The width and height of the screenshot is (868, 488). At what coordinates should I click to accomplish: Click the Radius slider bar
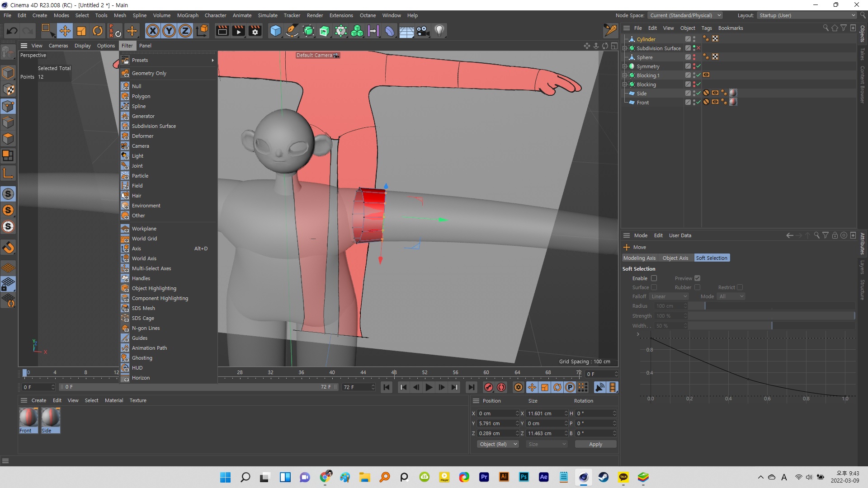pos(771,306)
